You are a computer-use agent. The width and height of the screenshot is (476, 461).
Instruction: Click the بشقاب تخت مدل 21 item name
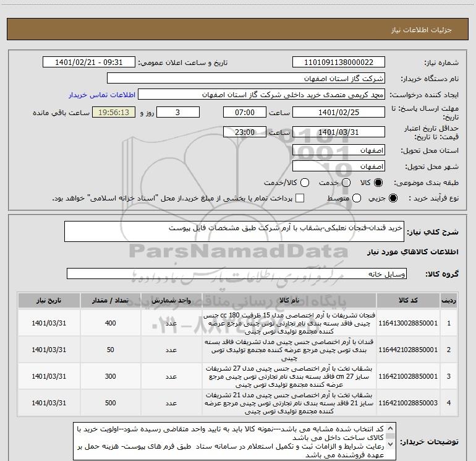pyautogui.click(x=289, y=403)
